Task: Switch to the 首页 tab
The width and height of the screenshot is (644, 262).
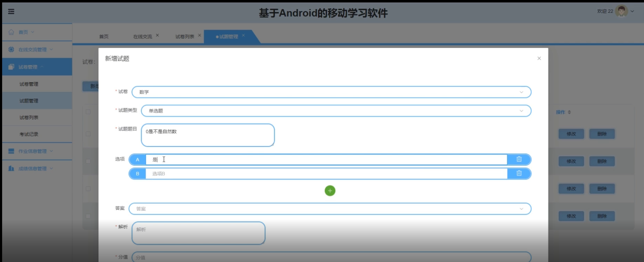Action: coord(104,37)
